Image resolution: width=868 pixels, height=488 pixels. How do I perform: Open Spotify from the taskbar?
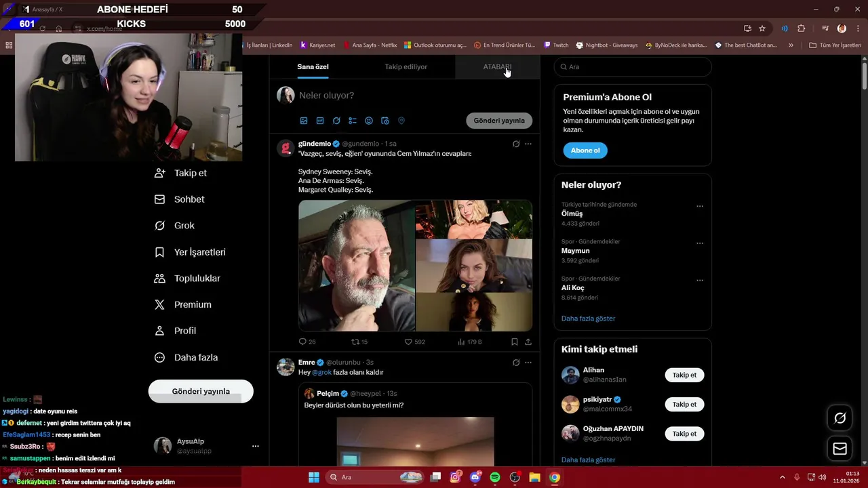coord(495,477)
